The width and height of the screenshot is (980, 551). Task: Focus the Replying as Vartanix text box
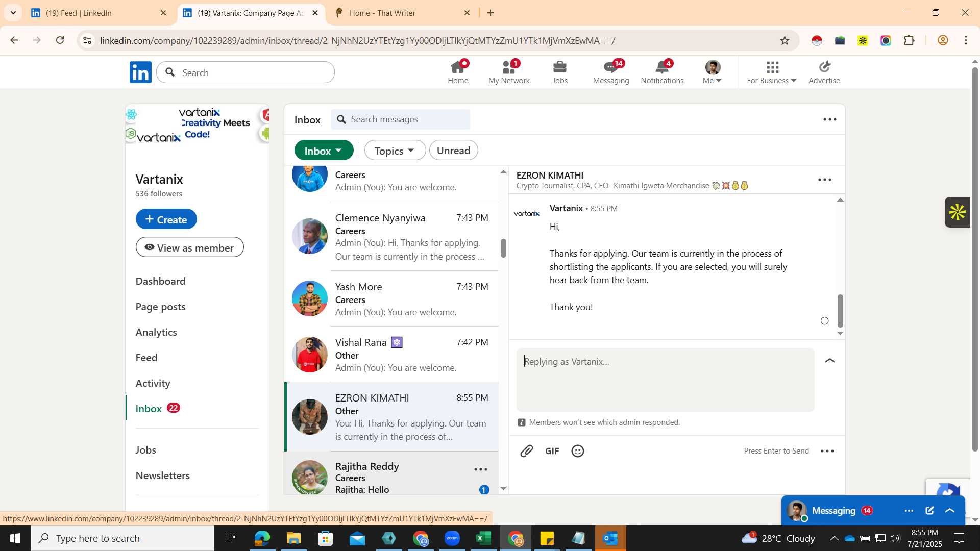click(x=665, y=380)
